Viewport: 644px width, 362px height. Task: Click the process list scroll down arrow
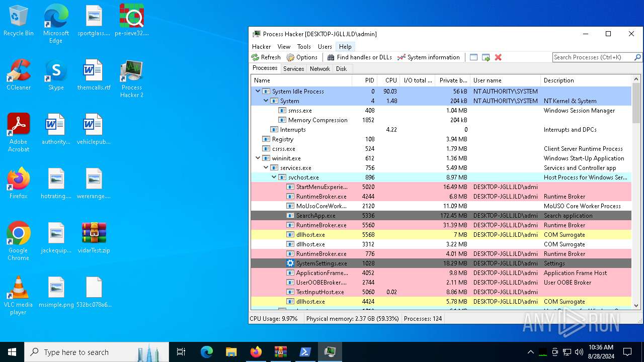[x=636, y=305]
